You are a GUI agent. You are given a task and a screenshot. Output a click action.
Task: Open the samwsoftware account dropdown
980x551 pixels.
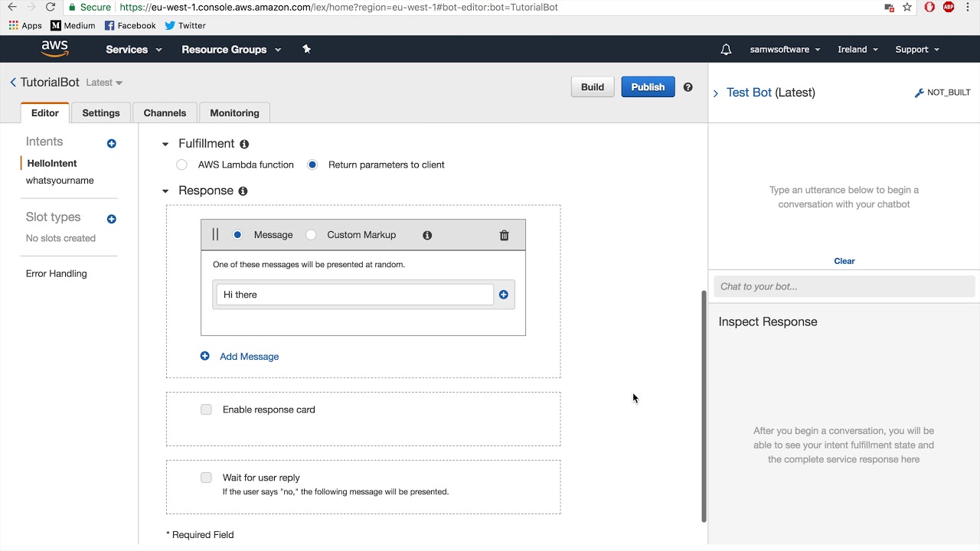785,49
